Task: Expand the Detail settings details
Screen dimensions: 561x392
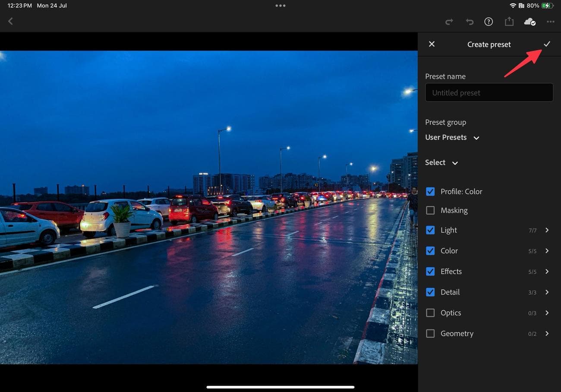Action: tap(546, 292)
